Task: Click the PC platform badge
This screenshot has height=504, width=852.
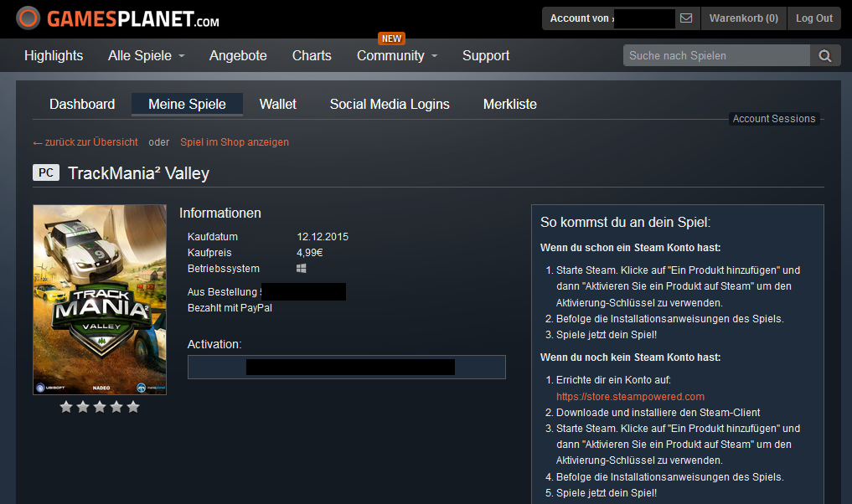Action: 46,173
